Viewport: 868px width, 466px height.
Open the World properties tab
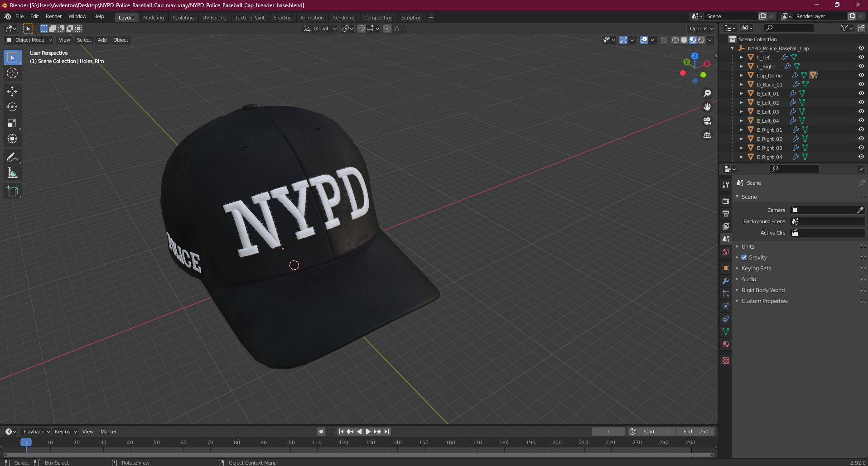[x=726, y=252]
